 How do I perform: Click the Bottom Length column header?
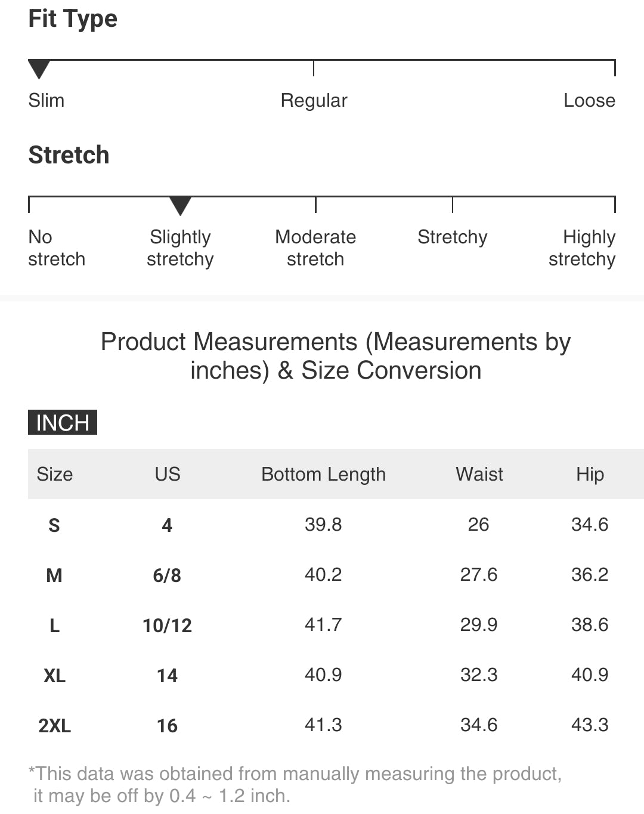(323, 474)
